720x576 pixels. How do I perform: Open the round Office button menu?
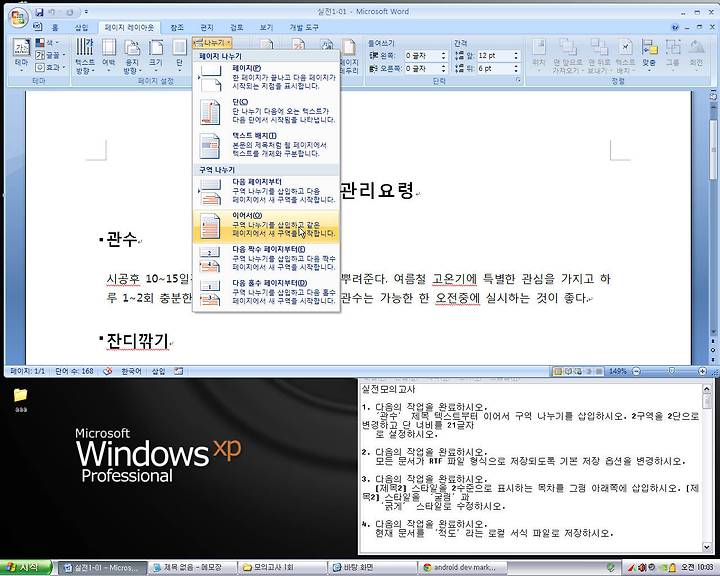coord(19,18)
